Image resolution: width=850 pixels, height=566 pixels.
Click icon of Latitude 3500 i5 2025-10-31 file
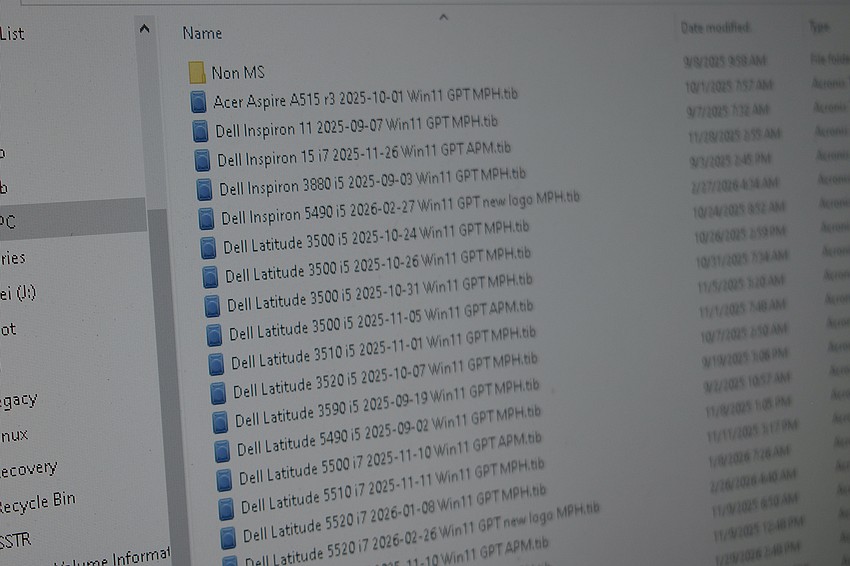(x=212, y=305)
